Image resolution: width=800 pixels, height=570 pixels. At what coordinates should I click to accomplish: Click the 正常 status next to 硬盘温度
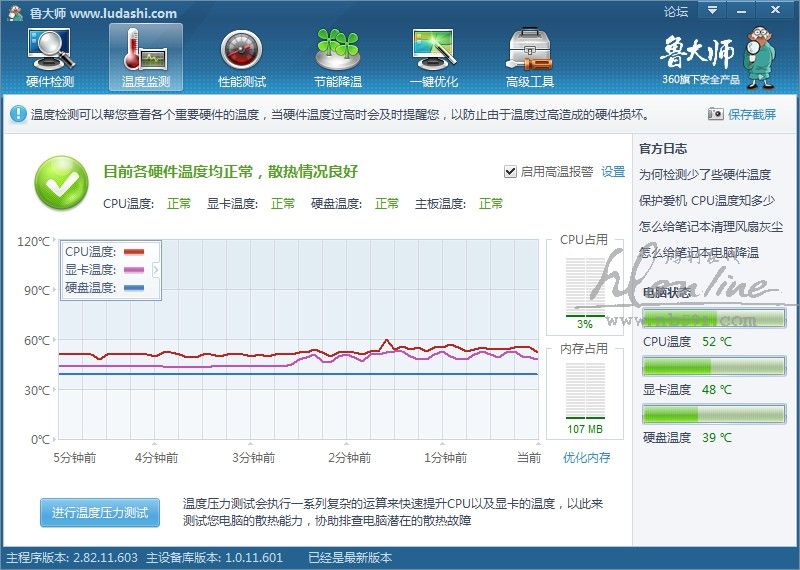(387, 204)
